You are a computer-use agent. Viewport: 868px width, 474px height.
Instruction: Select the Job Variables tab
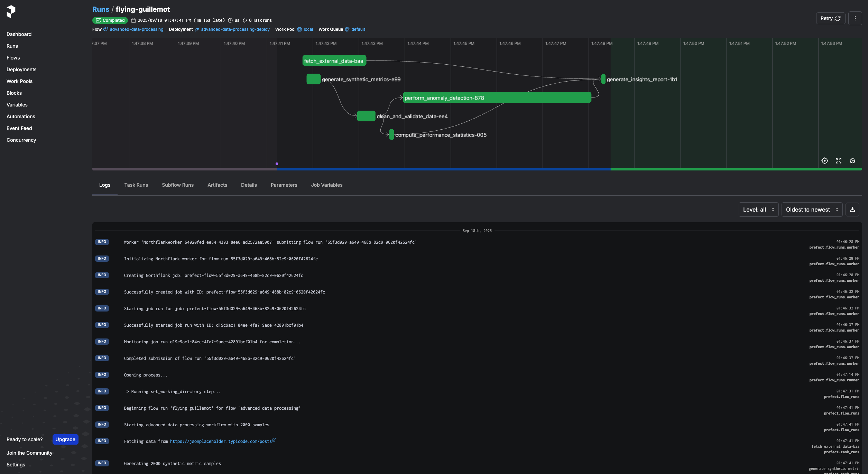[x=326, y=185]
